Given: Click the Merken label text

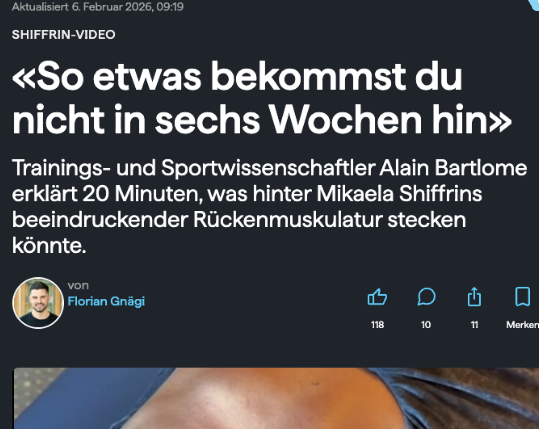Looking at the screenshot, I should 522,324.
